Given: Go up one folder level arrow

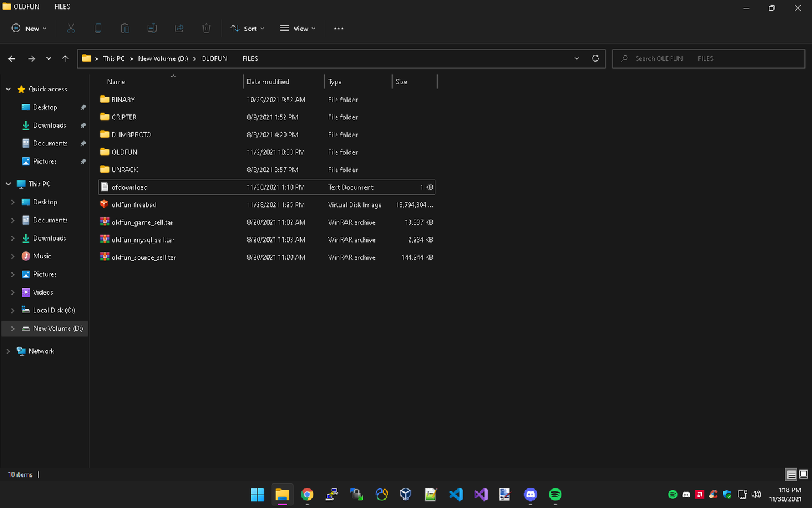Looking at the screenshot, I should tap(65, 58).
